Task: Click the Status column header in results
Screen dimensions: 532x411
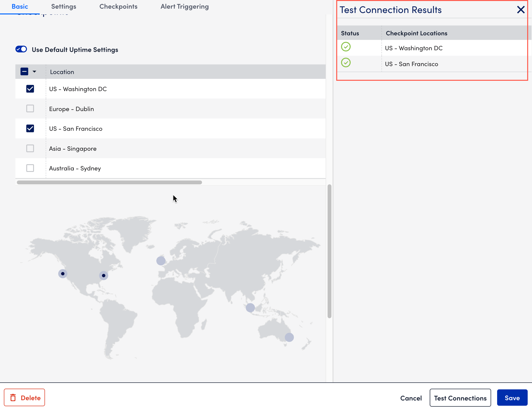Action: (x=350, y=33)
